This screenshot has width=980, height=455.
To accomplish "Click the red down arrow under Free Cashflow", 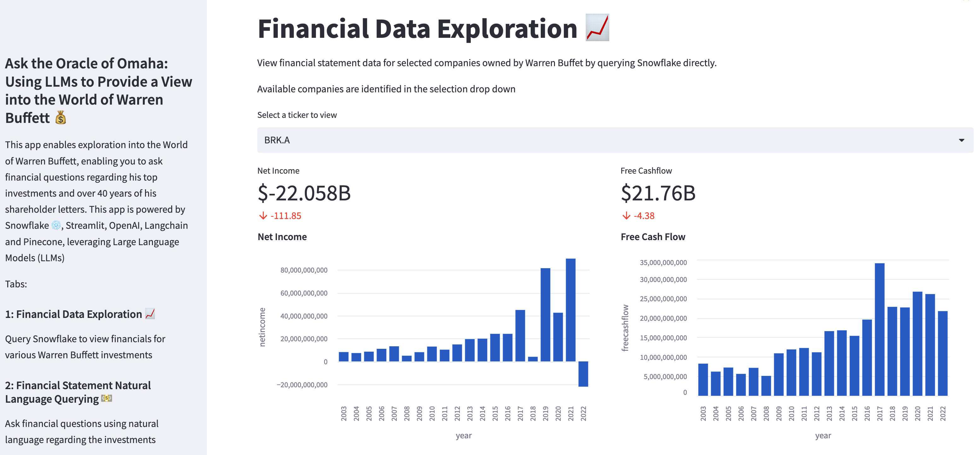I will pyautogui.click(x=626, y=216).
